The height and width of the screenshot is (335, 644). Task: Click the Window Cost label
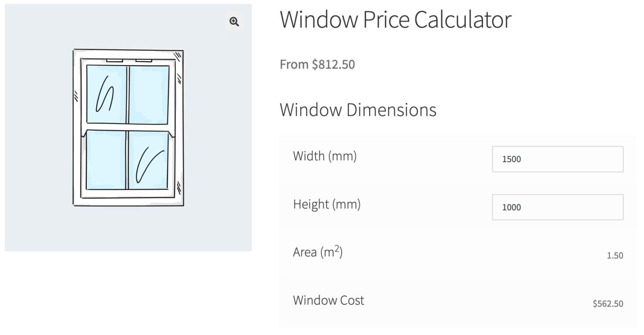(x=328, y=300)
